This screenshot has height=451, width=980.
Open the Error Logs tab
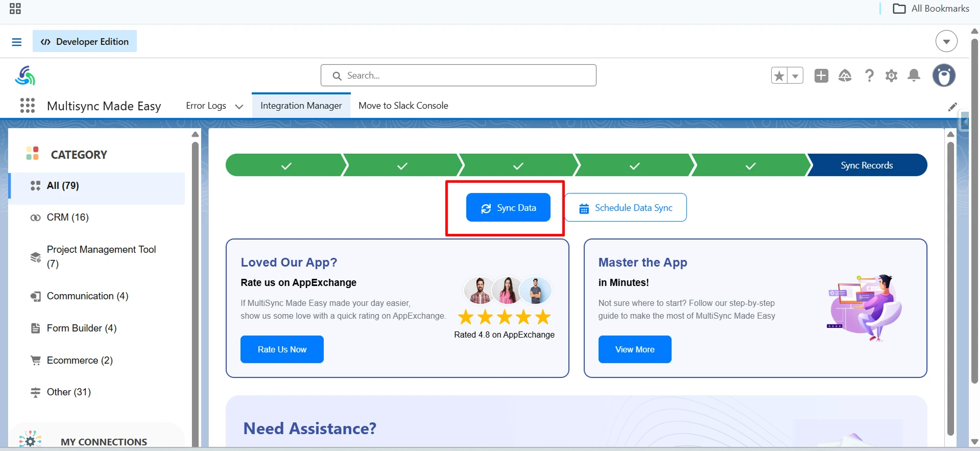(x=206, y=106)
